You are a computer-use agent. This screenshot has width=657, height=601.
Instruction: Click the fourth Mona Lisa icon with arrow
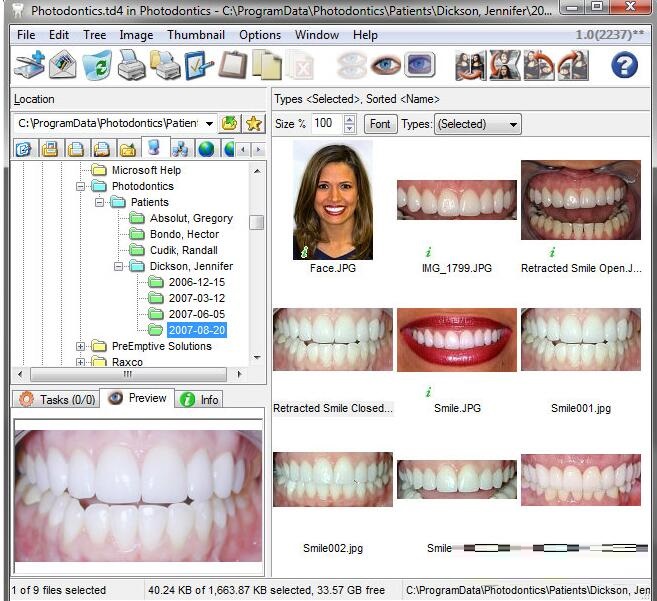[x=573, y=65]
